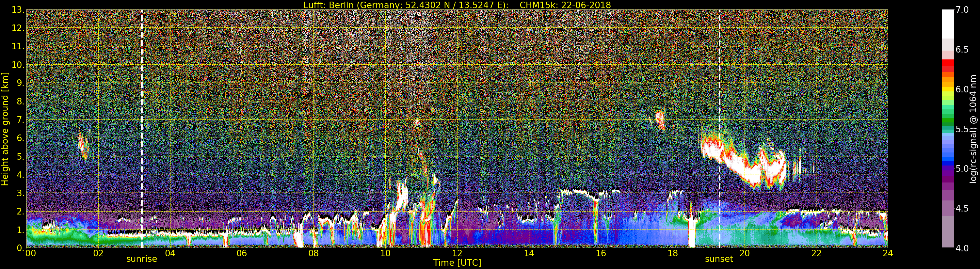Click the height axis tick "3."
Image resolution: width=980 pixels, height=269 pixels.
21,193
